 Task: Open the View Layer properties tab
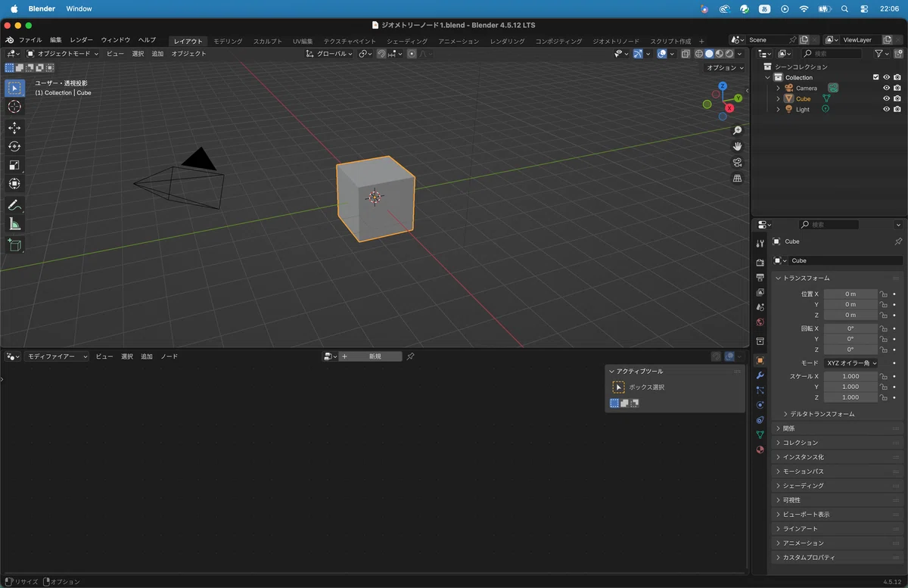760,292
